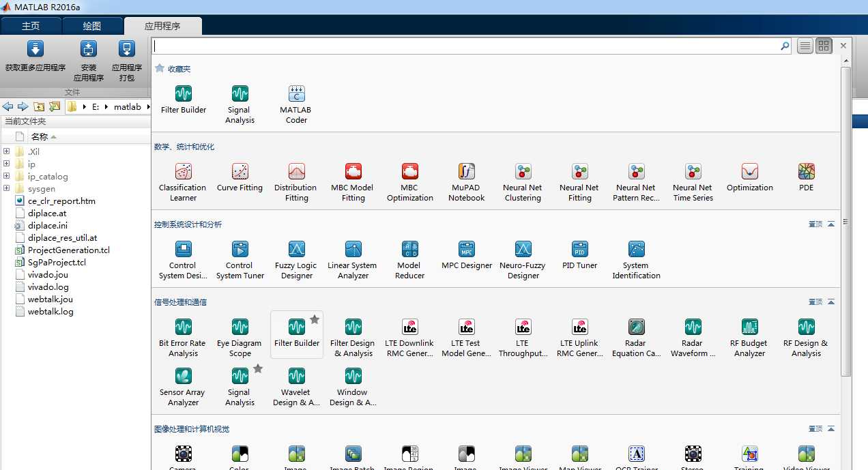Viewport: 868px width, 470px height.
Task: Open path dropdown arrow after matlab
Action: point(147,107)
